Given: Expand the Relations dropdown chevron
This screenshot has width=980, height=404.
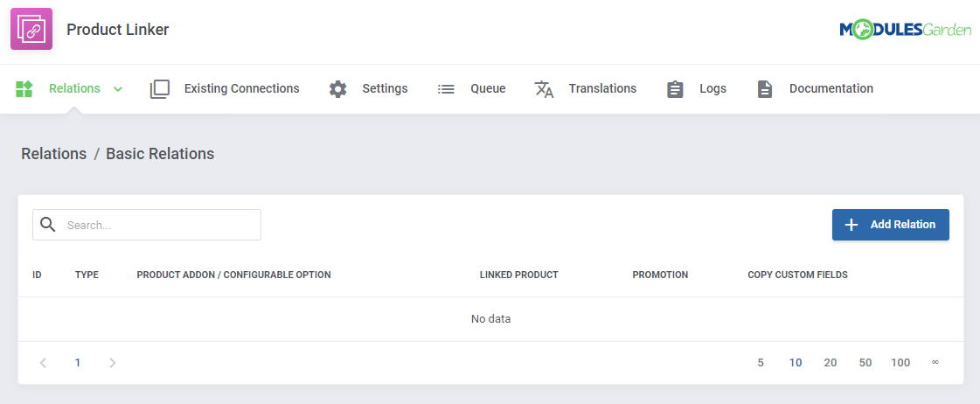Looking at the screenshot, I should [x=117, y=89].
